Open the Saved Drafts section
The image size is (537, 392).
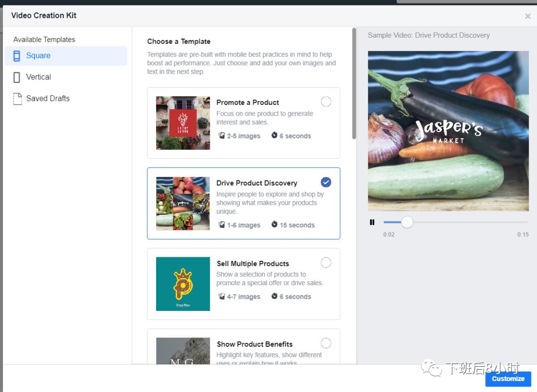[x=47, y=98]
